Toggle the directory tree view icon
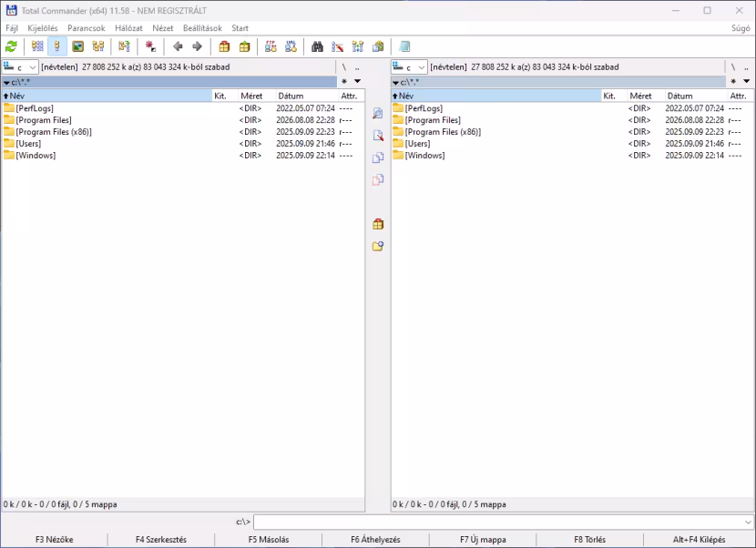Viewport: 756px width, 548px height. 98,46
